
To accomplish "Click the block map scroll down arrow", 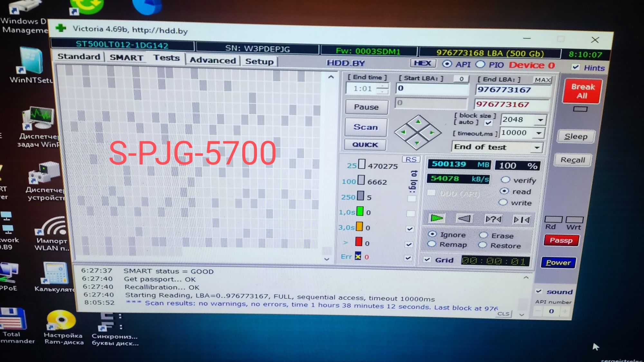I will coord(327,259).
